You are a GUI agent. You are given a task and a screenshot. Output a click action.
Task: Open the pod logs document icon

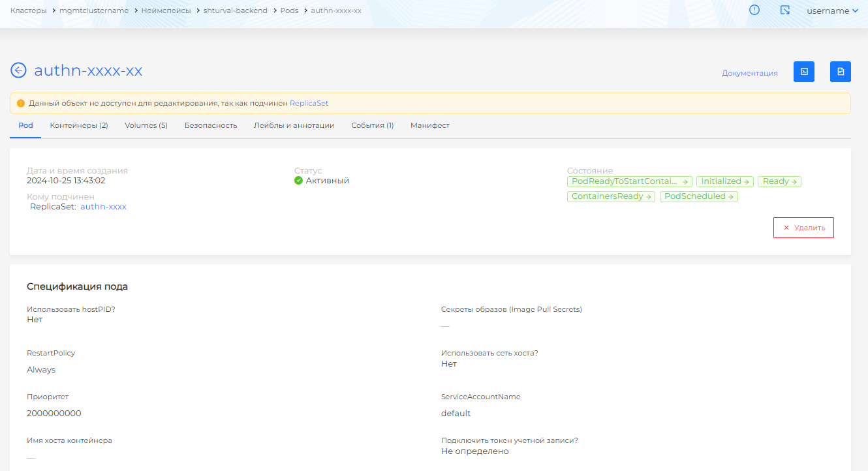841,72
